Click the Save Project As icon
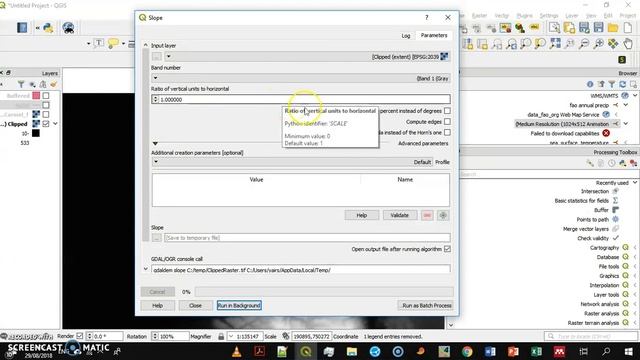Viewport: 640px width, 360px height. [x=584, y=28]
